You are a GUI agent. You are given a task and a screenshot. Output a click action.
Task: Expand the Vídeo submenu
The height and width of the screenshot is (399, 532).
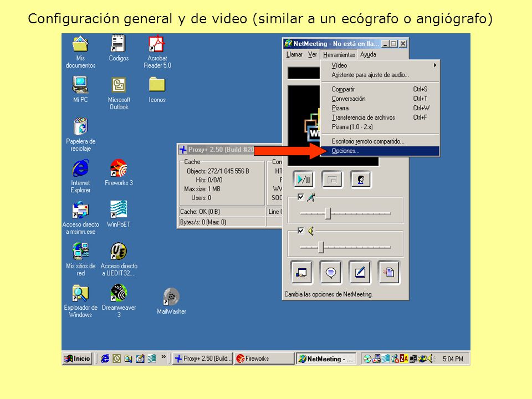pyautogui.click(x=380, y=65)
